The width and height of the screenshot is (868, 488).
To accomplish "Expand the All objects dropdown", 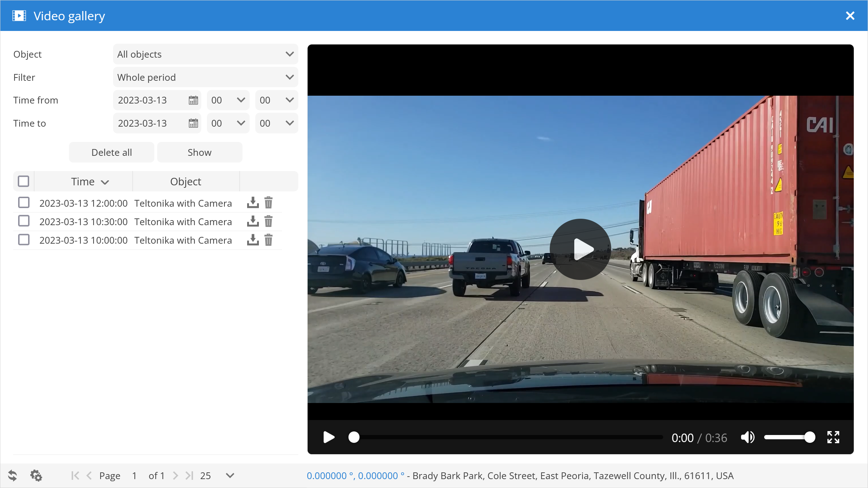I will 205,54.
